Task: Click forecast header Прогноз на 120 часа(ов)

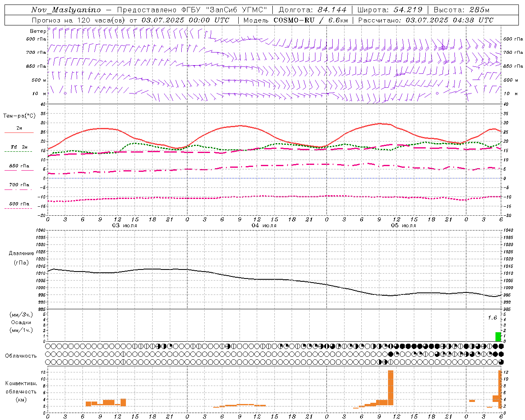Action: [79, 20]
